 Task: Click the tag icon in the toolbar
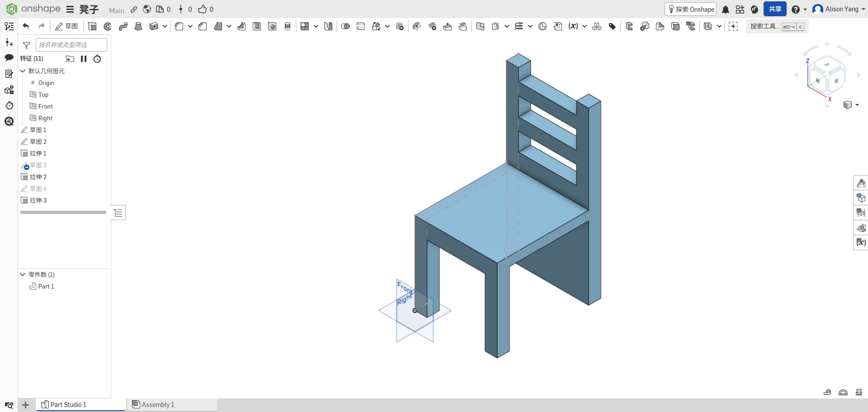612,26
